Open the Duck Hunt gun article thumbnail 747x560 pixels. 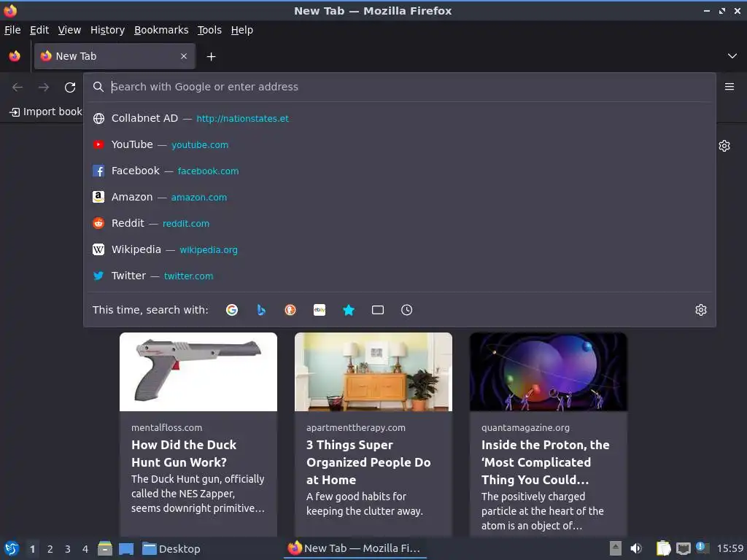point(198,372)
